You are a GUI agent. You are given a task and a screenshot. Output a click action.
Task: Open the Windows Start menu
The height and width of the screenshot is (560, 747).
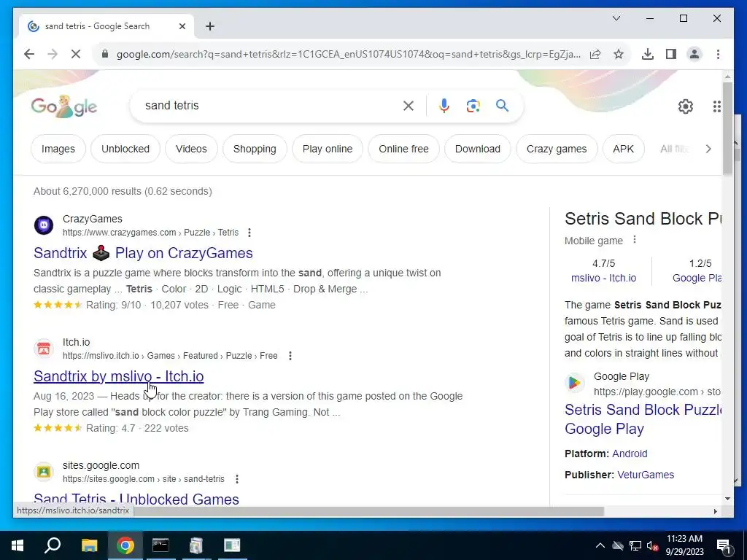[x=18, y=545]
